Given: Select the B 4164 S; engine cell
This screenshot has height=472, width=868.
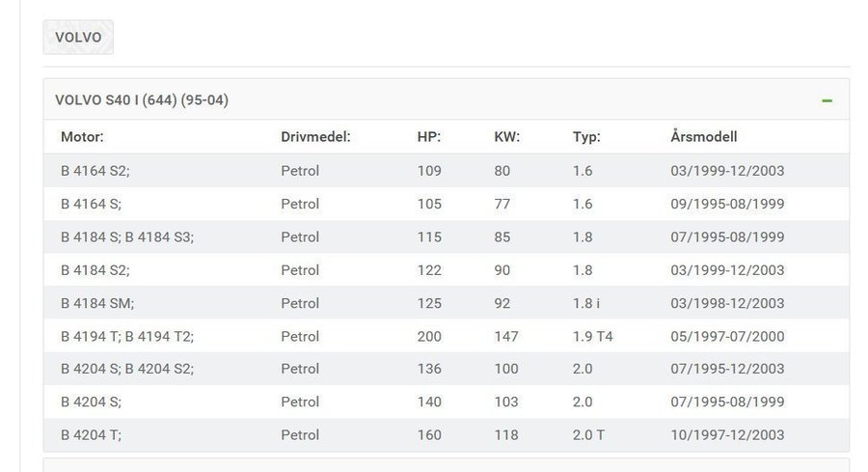Looking at the screenshot, I should pyautogui.click(x=91, y=204).
